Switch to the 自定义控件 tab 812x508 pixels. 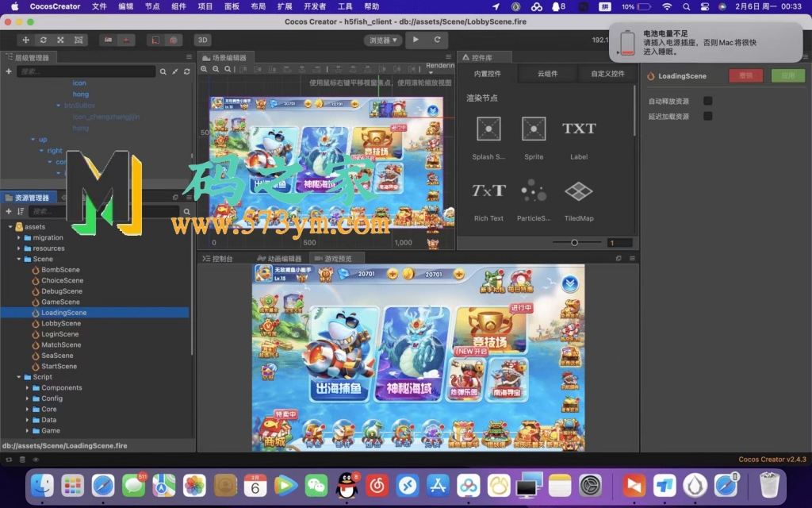click(607, 74)
